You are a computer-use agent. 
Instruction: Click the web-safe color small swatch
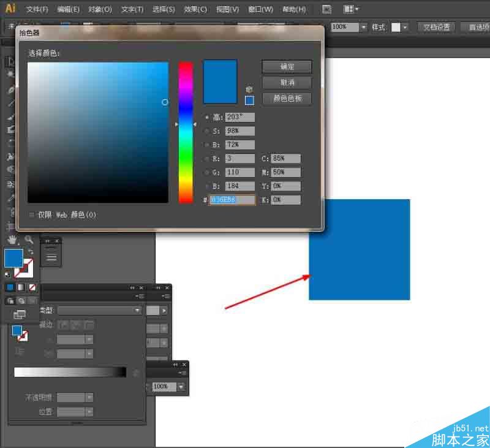(249, 101)
